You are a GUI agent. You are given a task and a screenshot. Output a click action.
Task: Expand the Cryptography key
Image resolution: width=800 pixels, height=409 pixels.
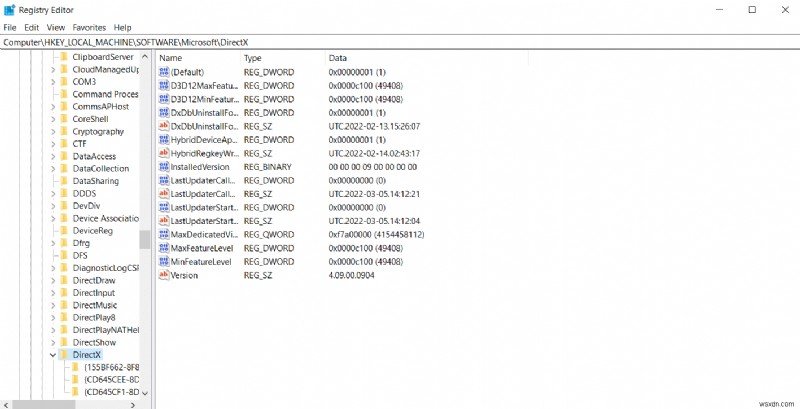(x=53, y=132)
